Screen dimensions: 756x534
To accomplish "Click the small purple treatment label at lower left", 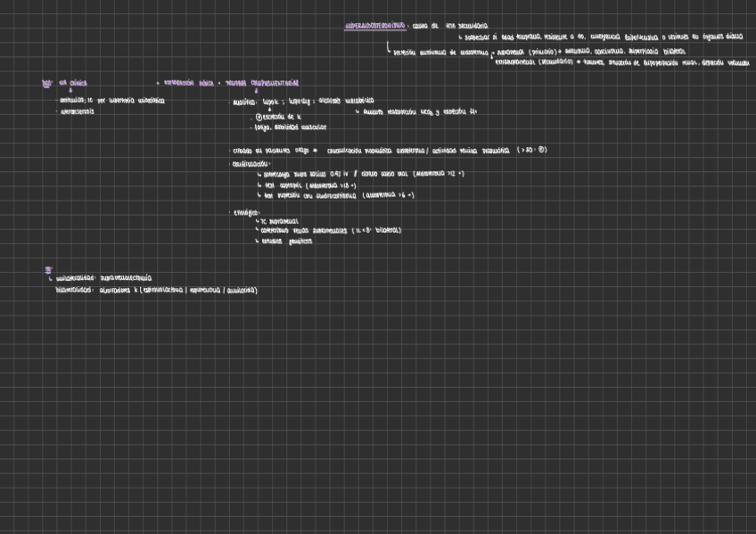I will [48, 268].
